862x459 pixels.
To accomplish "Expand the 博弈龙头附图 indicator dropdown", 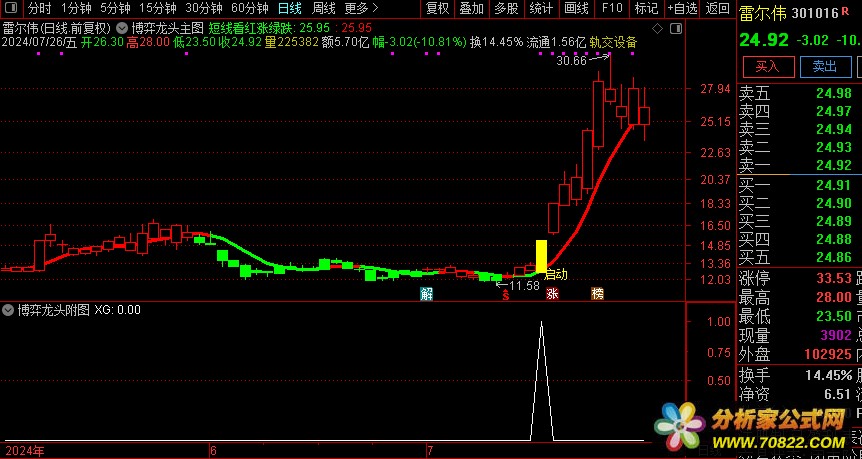I will (8, 310).
